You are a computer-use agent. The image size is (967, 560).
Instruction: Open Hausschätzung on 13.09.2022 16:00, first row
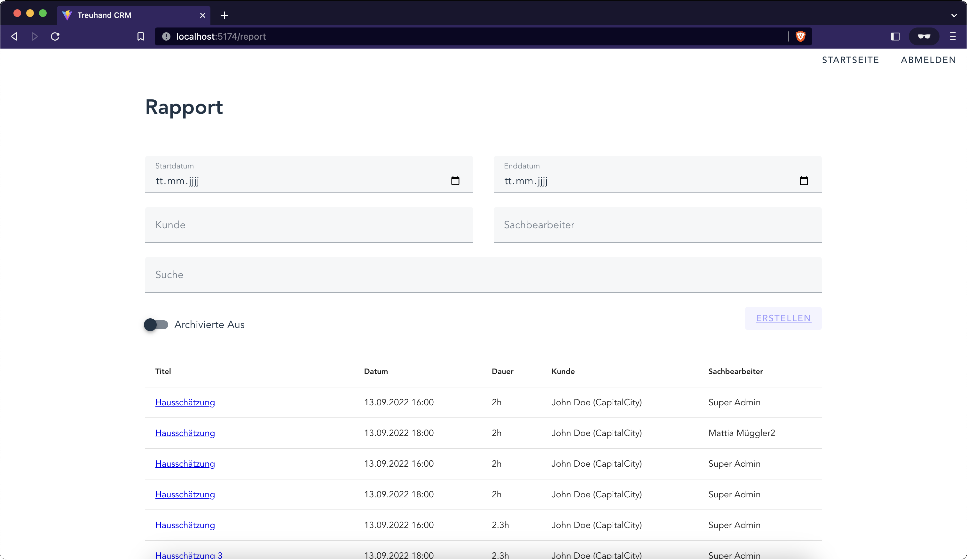185,402
